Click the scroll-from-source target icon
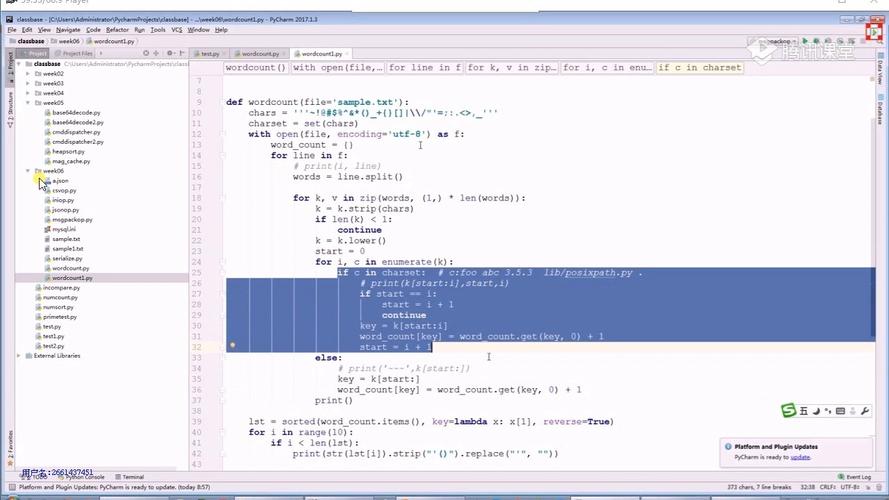This screenshot has height=500, width=889. point(146,53)
